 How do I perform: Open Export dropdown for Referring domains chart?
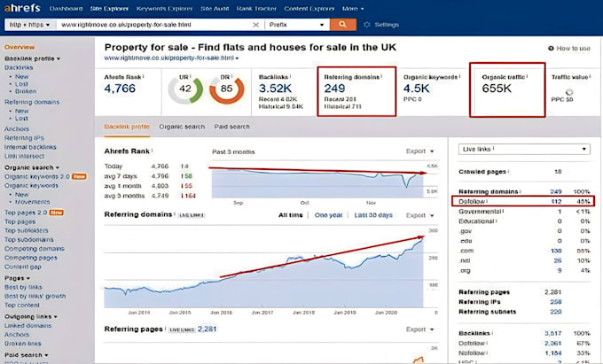(x=420, y=215)
